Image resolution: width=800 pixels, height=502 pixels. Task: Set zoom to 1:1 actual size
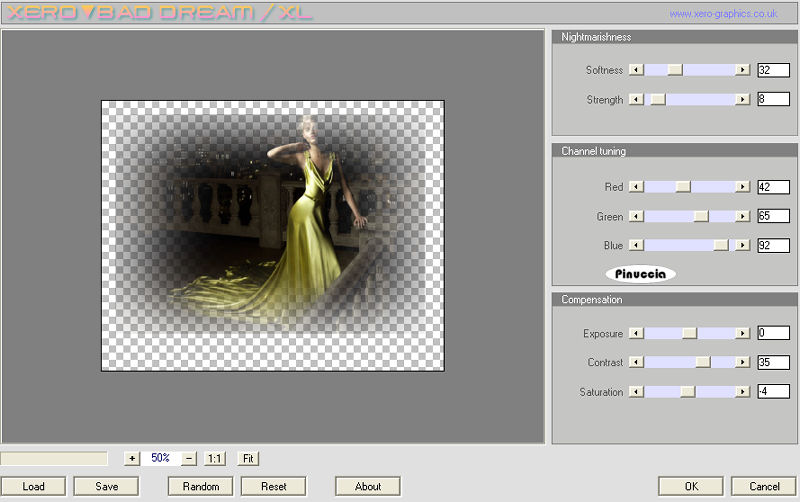214,458
